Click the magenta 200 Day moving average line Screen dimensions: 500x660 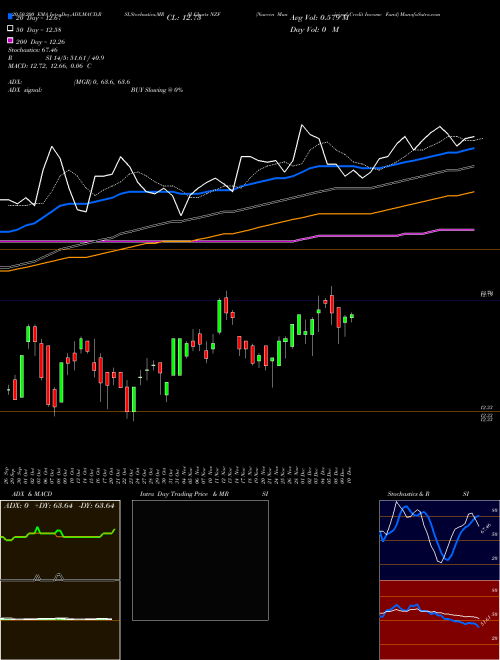tap(236, 241)
